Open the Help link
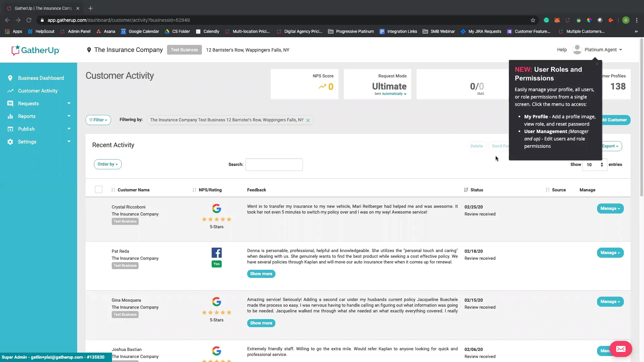Image resolution: width=644 pixels, height=362 pixels. point(561,50)
